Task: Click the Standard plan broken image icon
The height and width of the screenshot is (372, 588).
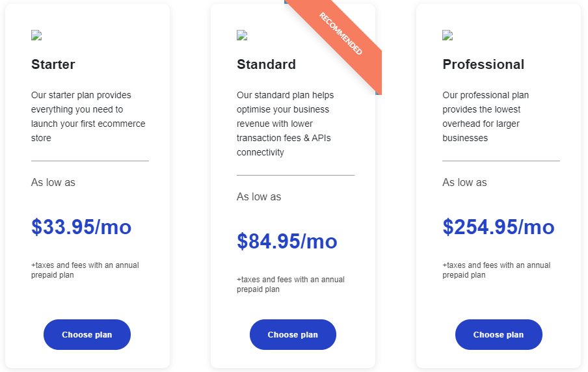Action: pos(242,35)
